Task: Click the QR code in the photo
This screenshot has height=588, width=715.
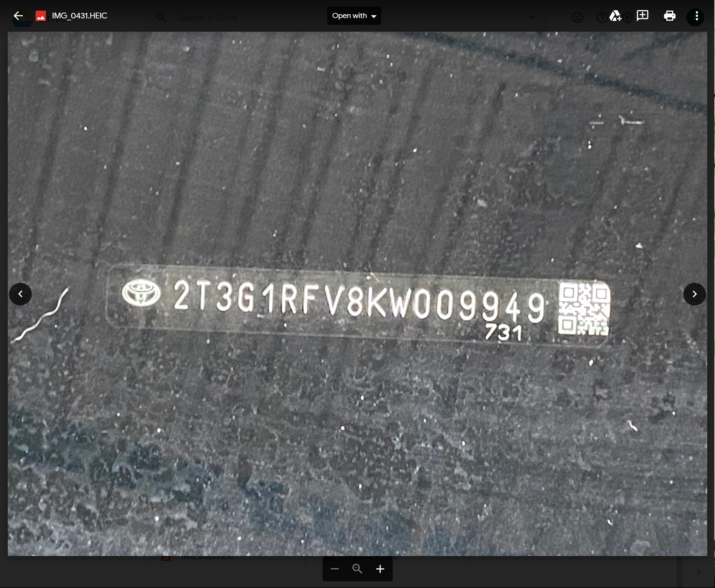Action: (x=584, y=309)
